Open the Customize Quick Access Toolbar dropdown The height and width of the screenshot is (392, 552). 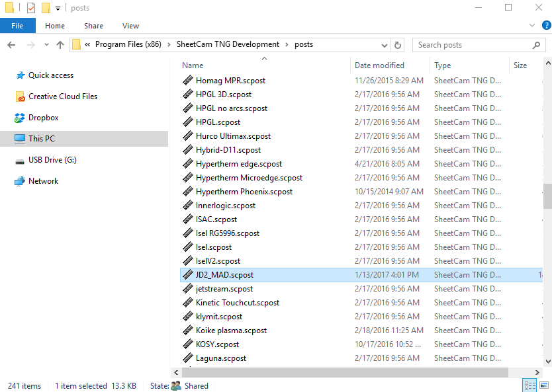click(x=58, y=8)
